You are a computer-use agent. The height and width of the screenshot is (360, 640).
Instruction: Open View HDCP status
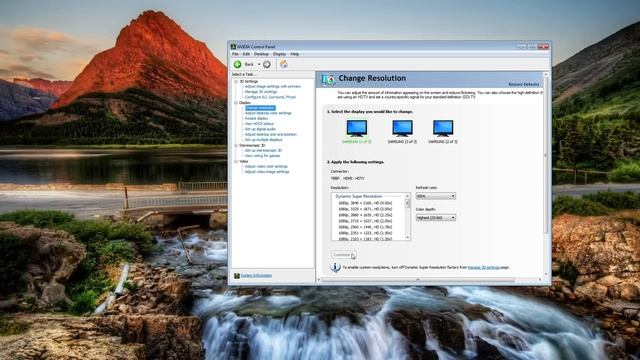[x=259, y=124]
